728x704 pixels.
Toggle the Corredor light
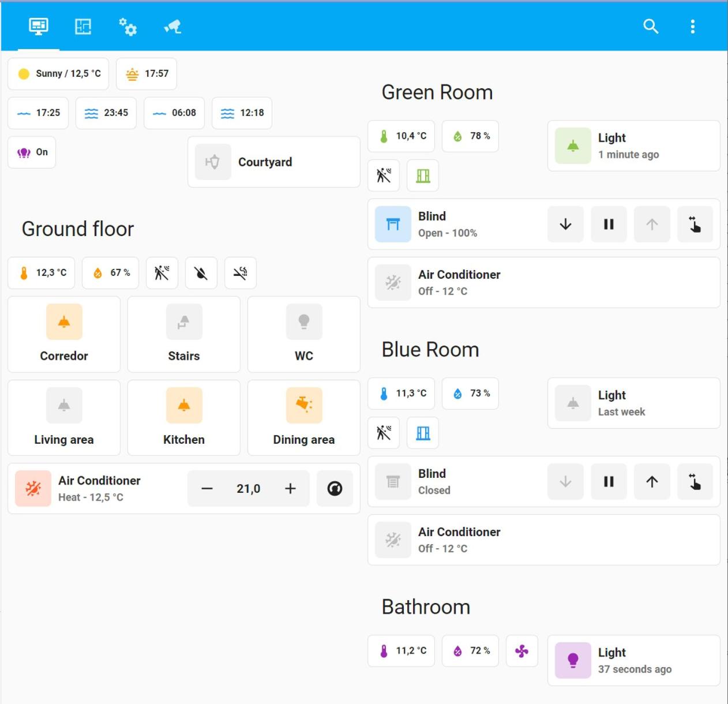[x=64, y=334]
